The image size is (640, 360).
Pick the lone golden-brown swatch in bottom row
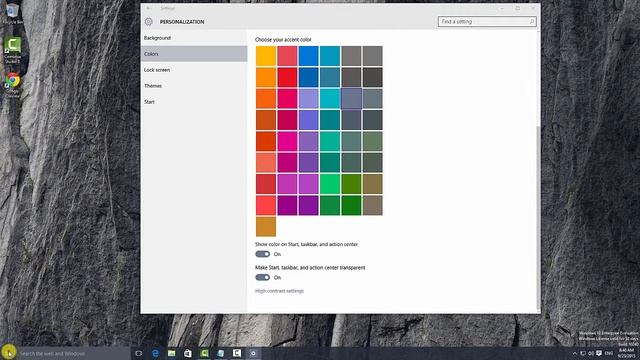pyautogui.click(x=266, y=226)
